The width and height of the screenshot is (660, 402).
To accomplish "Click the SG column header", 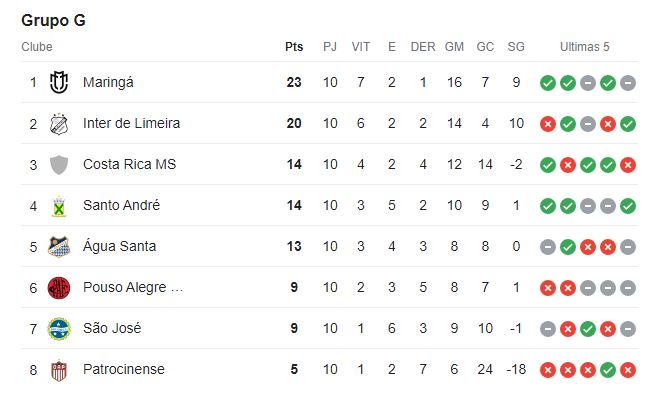I will click(x=516, y=47).
